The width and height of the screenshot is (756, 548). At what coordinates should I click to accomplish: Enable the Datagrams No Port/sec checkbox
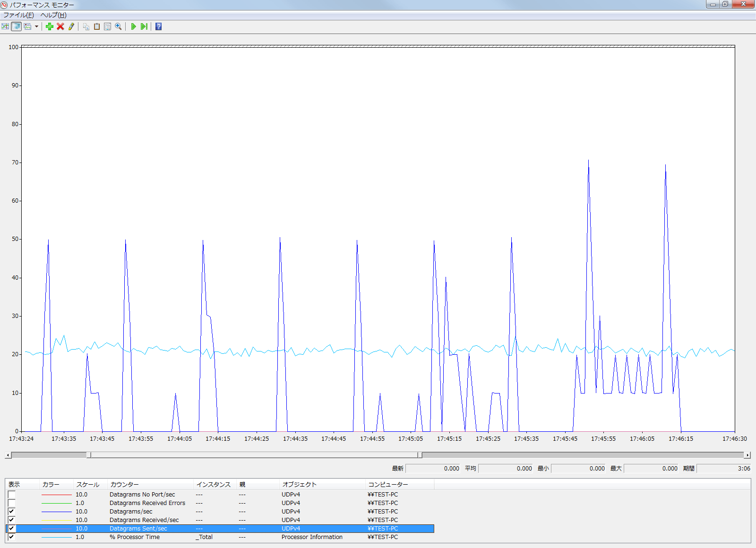point(12,495)
